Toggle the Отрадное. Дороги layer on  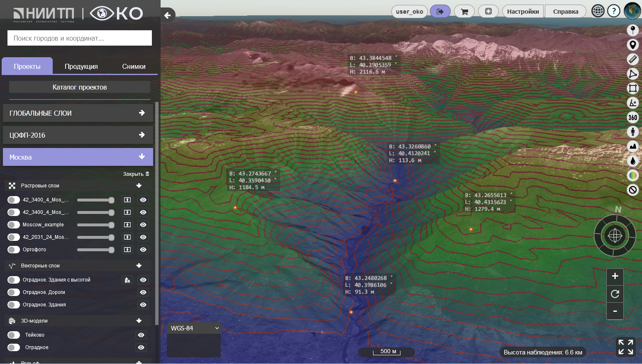pyautogui.click(x=14, y=292)
